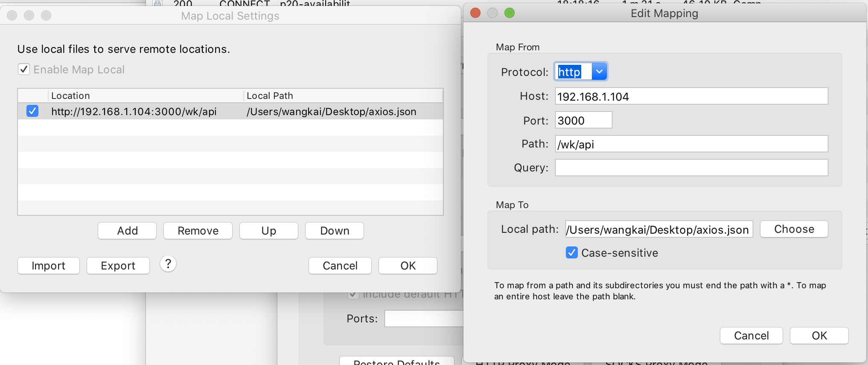Move the mapping Up

click(269, 231)
